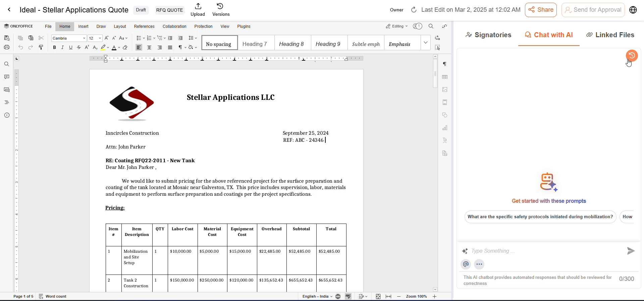Open the English – India language dropdown
Screen dimensions: 644x301
click(x=317, y=297)
